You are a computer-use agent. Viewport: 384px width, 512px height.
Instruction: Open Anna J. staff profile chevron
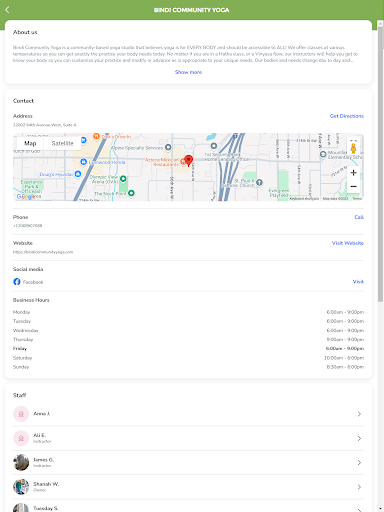(x=359, y=414)
